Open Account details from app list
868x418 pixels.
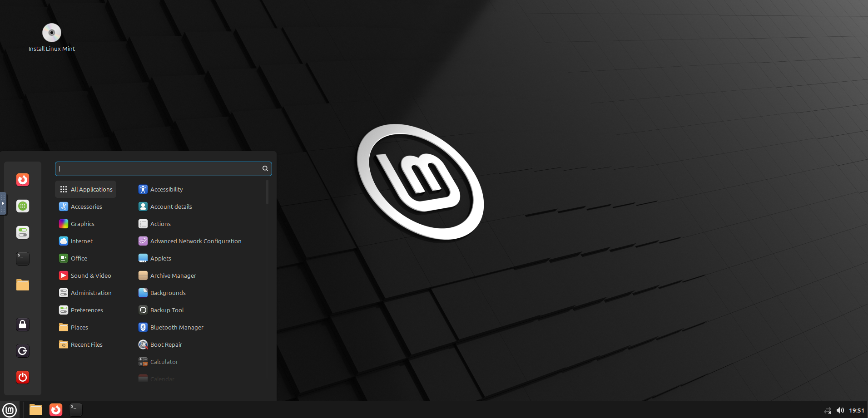(x=200, y=207)
